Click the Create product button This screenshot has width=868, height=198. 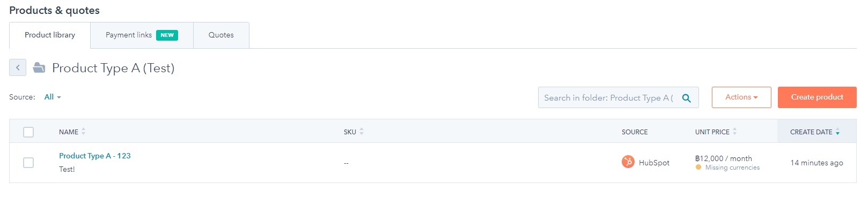tap(817, 97)
